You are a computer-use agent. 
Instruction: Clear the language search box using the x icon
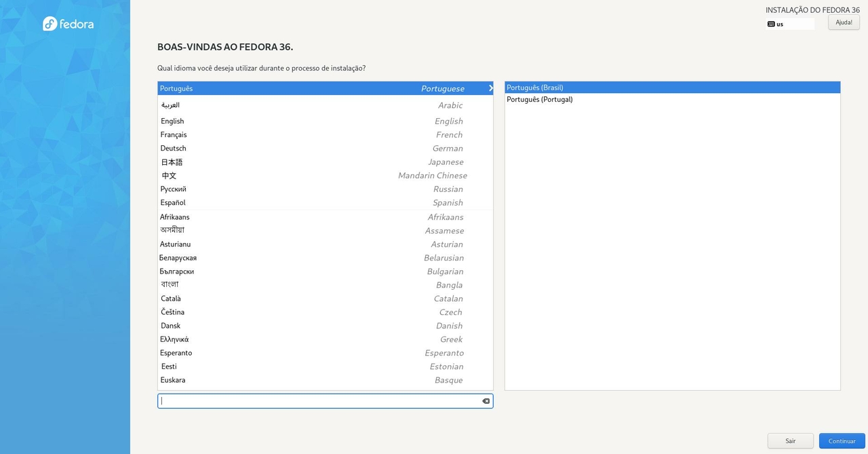(x=486, y=400)
